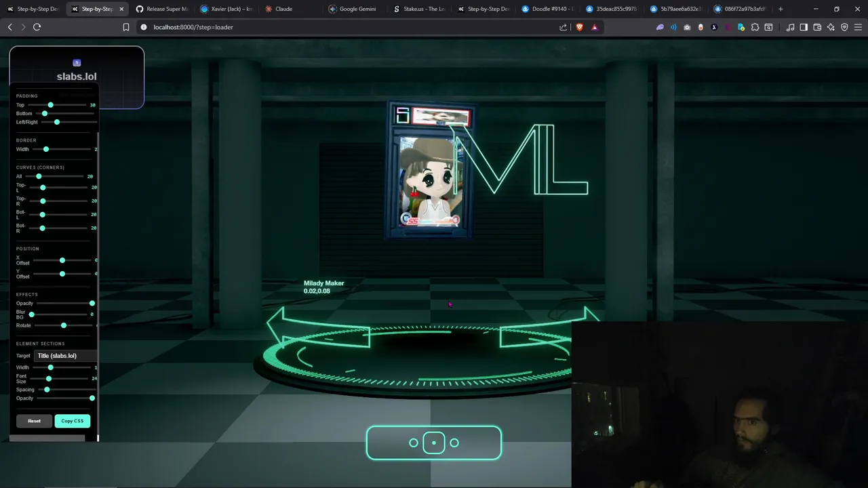Adjust the Left/Right padding slider

pyautogui.click(x=68, y=122)
